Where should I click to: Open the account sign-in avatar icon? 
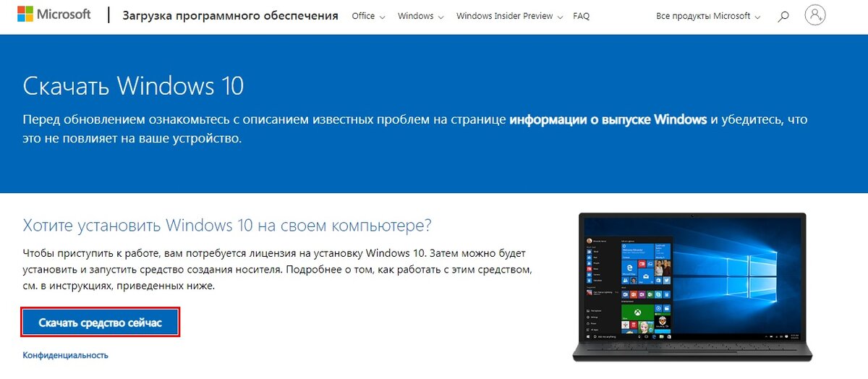coord(815,15)
